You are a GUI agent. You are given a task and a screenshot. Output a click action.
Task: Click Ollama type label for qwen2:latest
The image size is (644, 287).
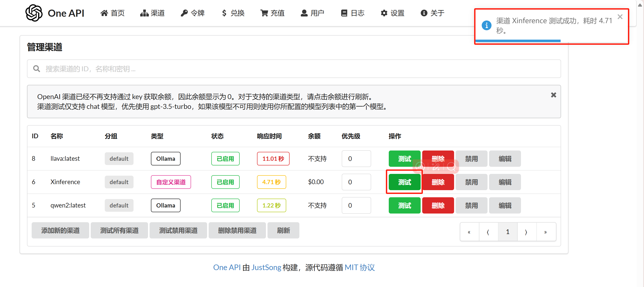pos(165,205)
